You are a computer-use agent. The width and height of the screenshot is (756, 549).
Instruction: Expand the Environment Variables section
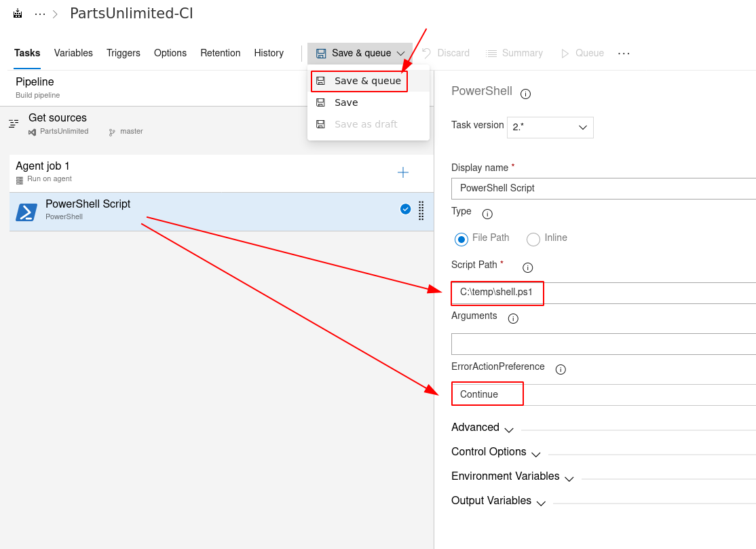click(512, 476)
